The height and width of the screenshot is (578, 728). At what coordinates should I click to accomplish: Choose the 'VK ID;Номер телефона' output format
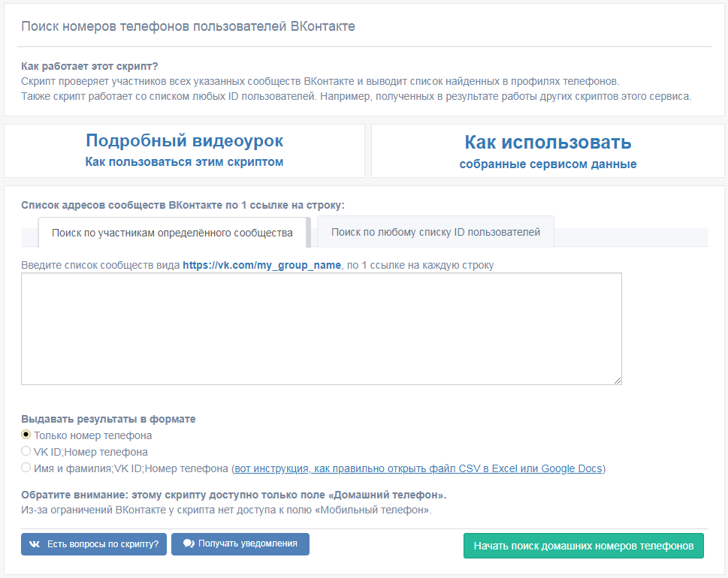point(26,452)
